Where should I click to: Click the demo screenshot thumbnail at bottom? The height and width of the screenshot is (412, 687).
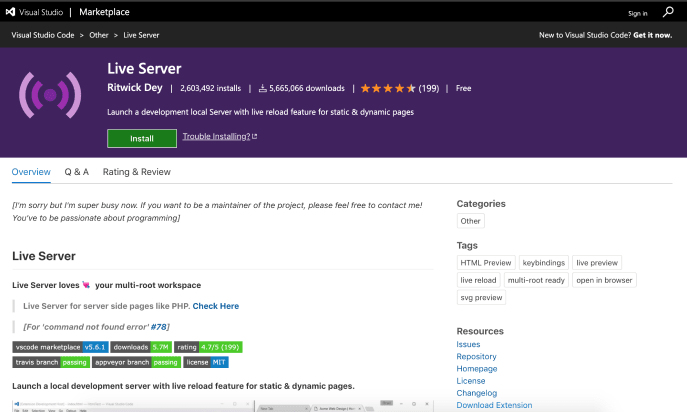pos(223,405)
